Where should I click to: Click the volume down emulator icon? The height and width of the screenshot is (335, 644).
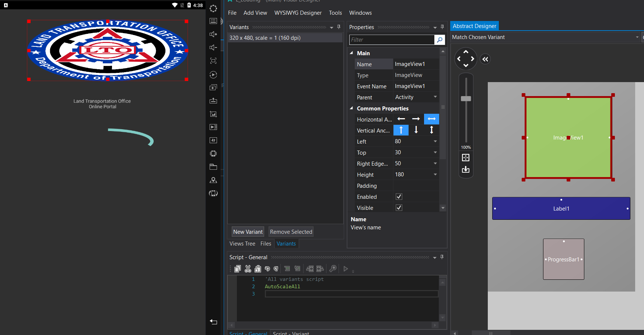tap(213, 47)
